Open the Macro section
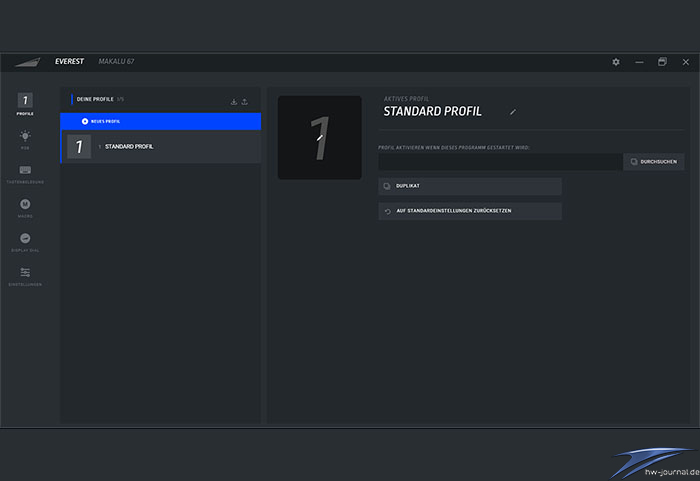Screen dimensions: 700x481 (x=25, y=208)
